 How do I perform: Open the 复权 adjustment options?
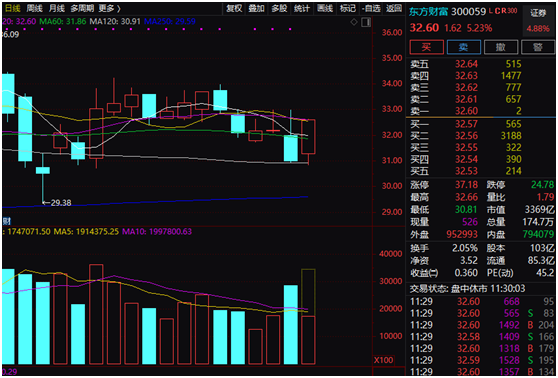234,9
